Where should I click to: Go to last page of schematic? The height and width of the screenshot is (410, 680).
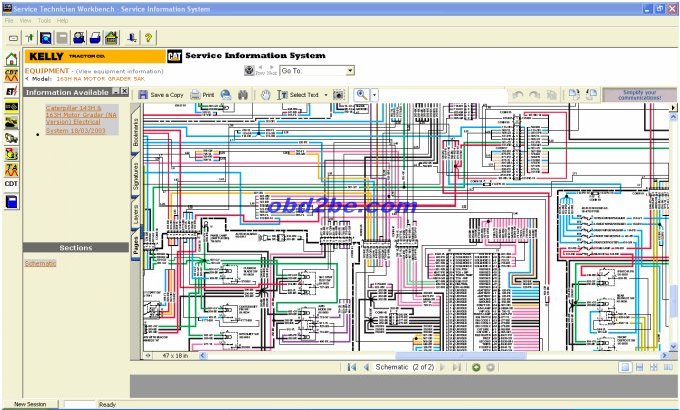pos(457,367)
